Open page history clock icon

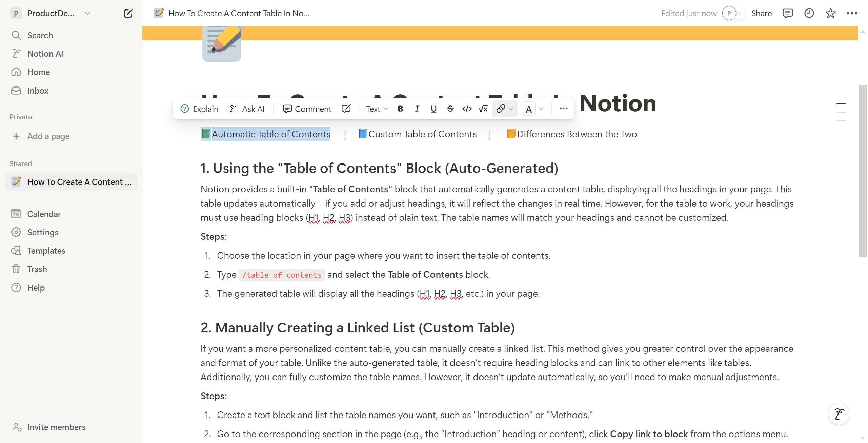click(809, 14)
